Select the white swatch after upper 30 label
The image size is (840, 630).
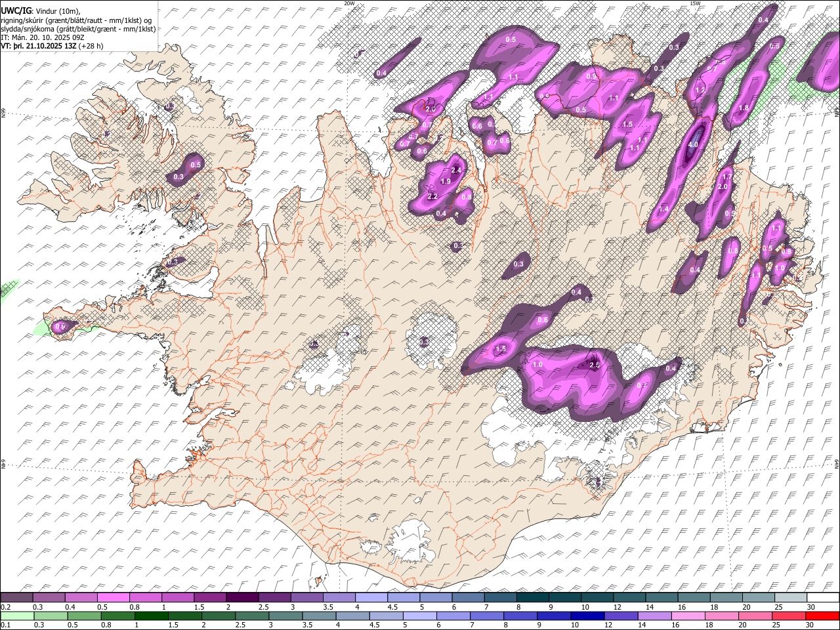point(822,598)
